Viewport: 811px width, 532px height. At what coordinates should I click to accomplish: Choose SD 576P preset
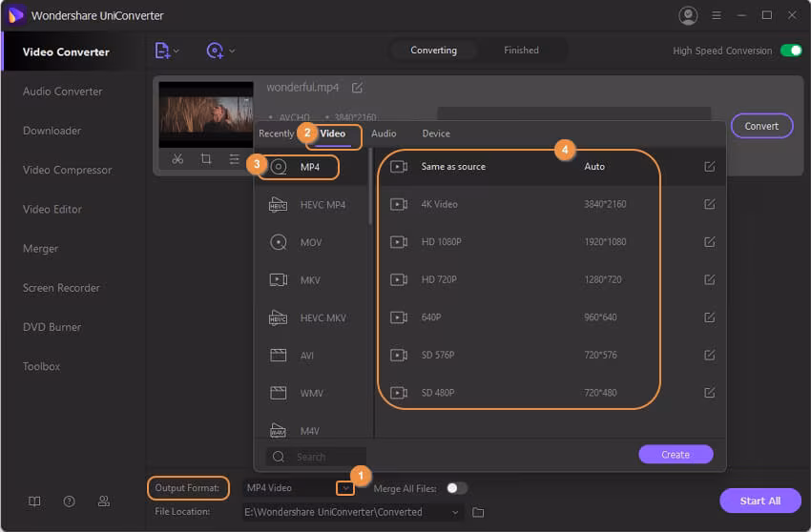click(x=550, y=356)
